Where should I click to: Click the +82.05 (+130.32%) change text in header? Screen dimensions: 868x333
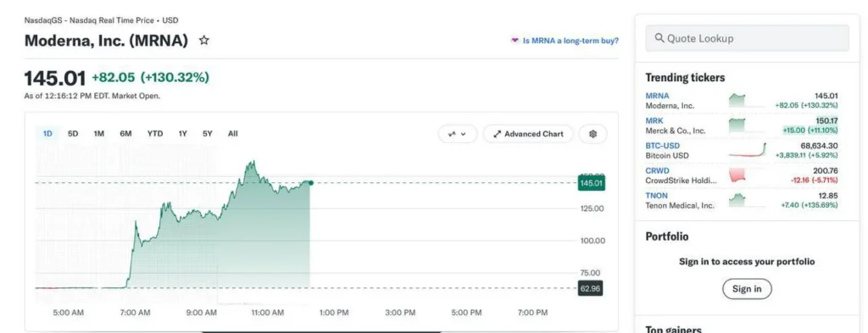tap(151, 77)
